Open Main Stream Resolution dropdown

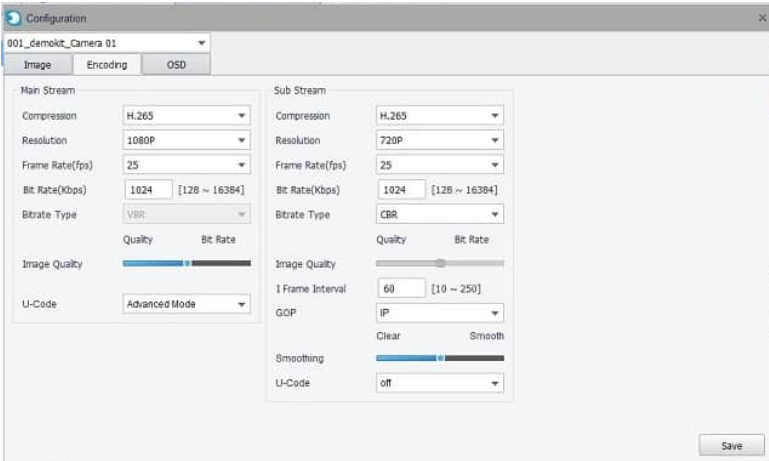pos(186,140)
